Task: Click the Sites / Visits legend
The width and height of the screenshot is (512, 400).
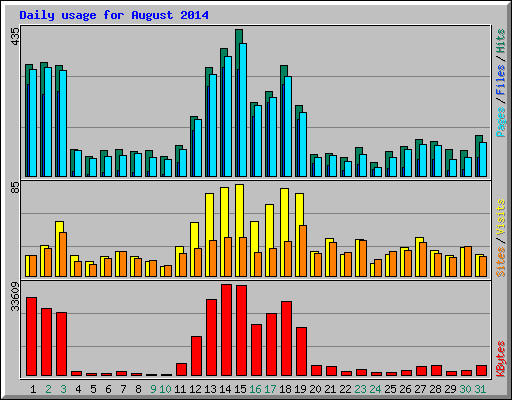Action: pos(500,238)
